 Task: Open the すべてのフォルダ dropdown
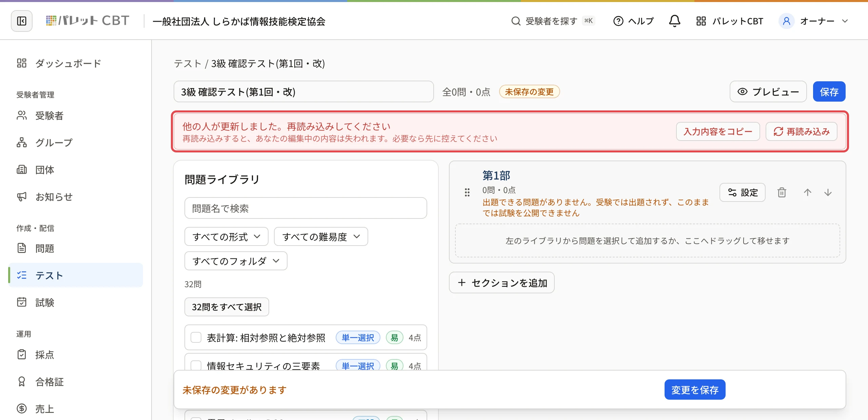click(236, 261)
